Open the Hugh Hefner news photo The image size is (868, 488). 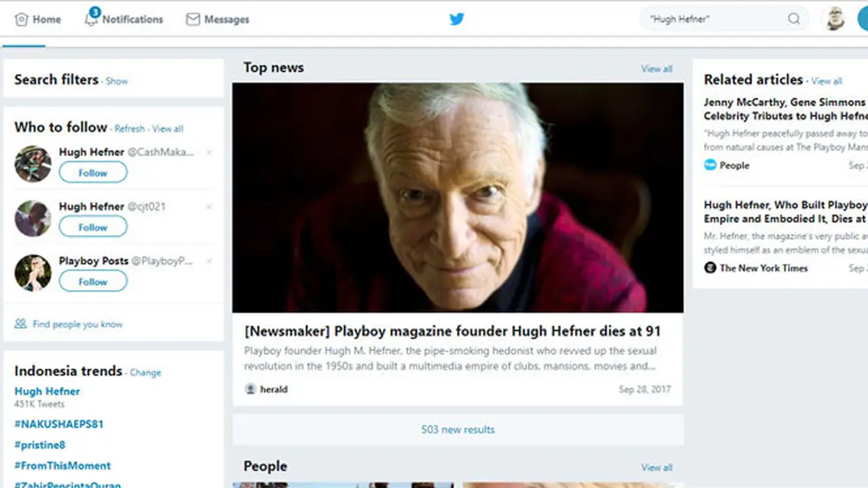click(x=458, y=198)
